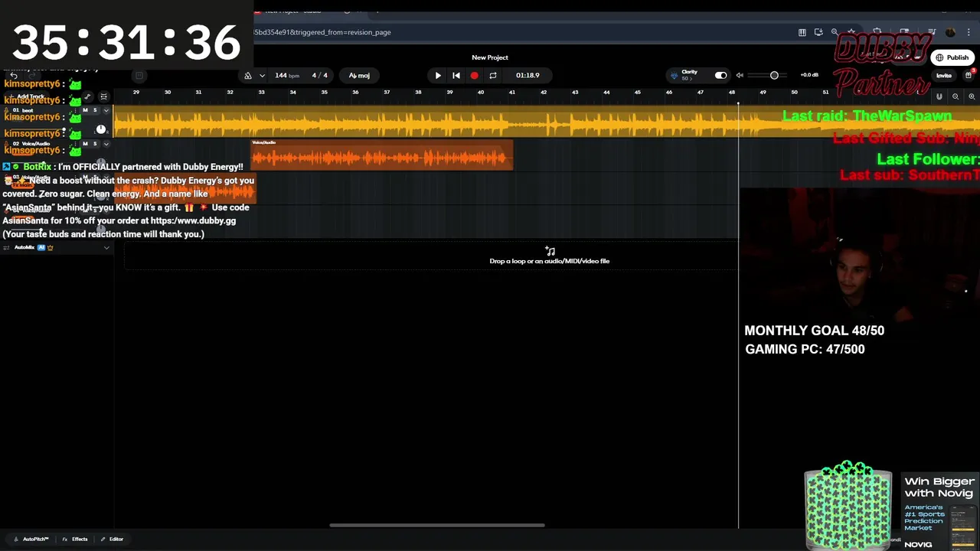Start recording with the red record button
The width and height of the screenshot is (980, 551).
(474, 75)
